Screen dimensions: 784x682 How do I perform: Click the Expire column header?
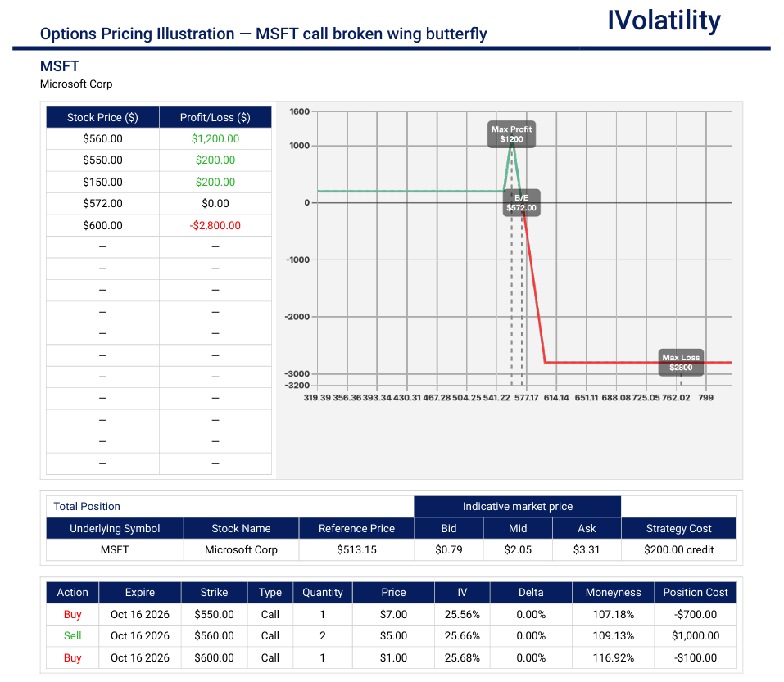(x=140, y=592)
